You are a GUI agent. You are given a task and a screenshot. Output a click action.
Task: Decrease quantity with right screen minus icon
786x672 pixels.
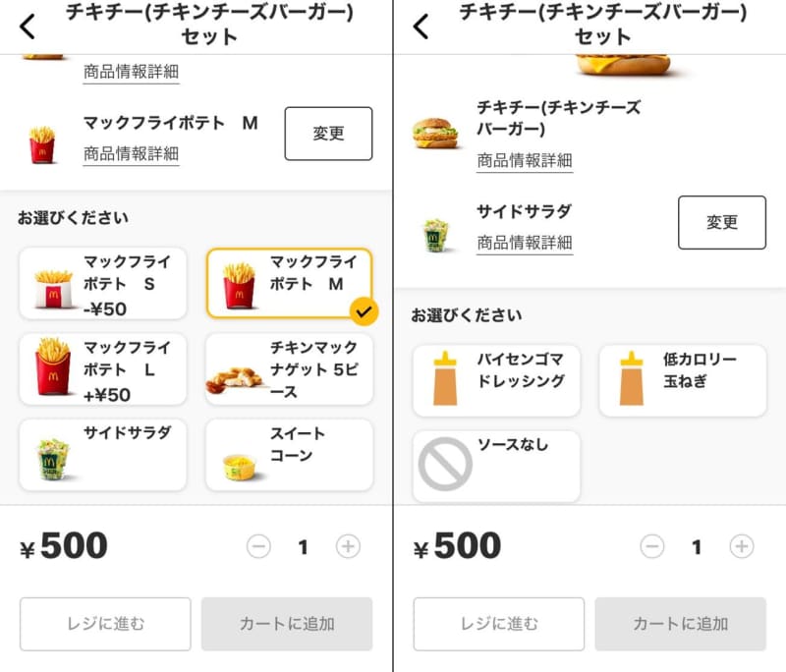click(x=652, y=546)
